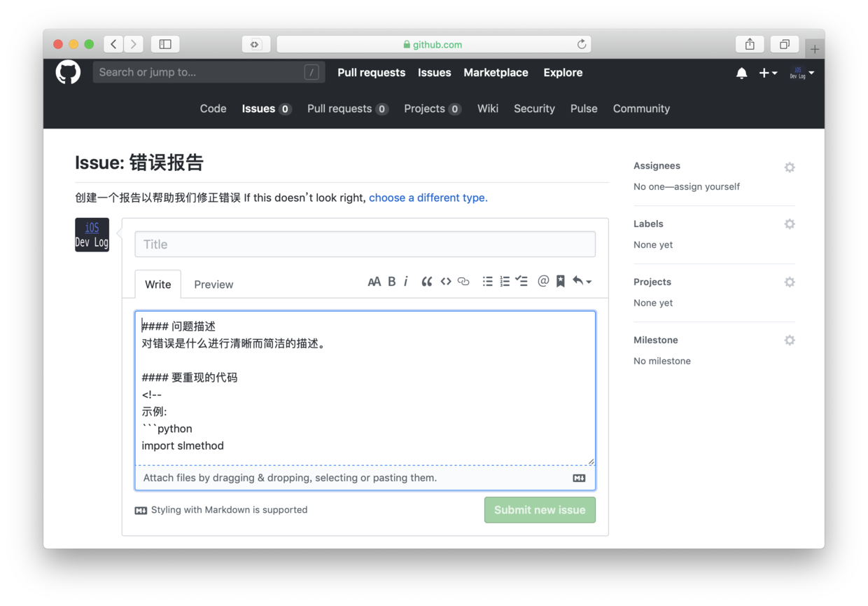Switch to the Preview tab

[x=213, y=284]
